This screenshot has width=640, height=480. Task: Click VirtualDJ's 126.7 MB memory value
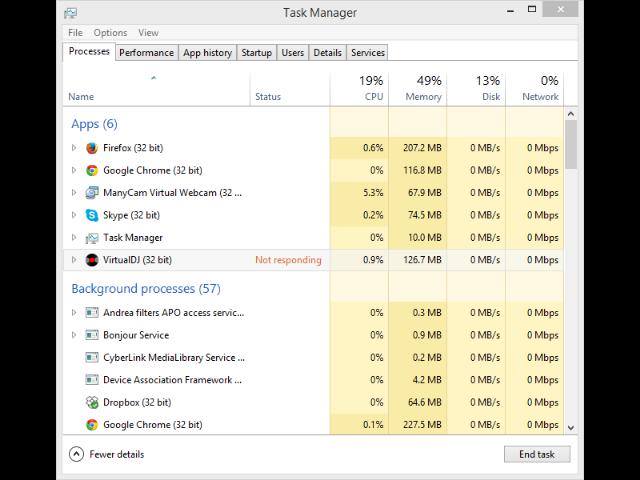422,260
